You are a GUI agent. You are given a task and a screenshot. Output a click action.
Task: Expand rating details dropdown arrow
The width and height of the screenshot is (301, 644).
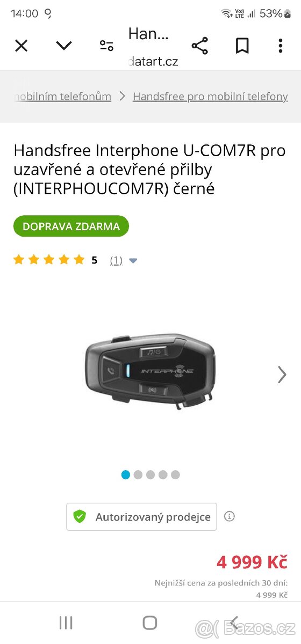(x=133, y=261)
